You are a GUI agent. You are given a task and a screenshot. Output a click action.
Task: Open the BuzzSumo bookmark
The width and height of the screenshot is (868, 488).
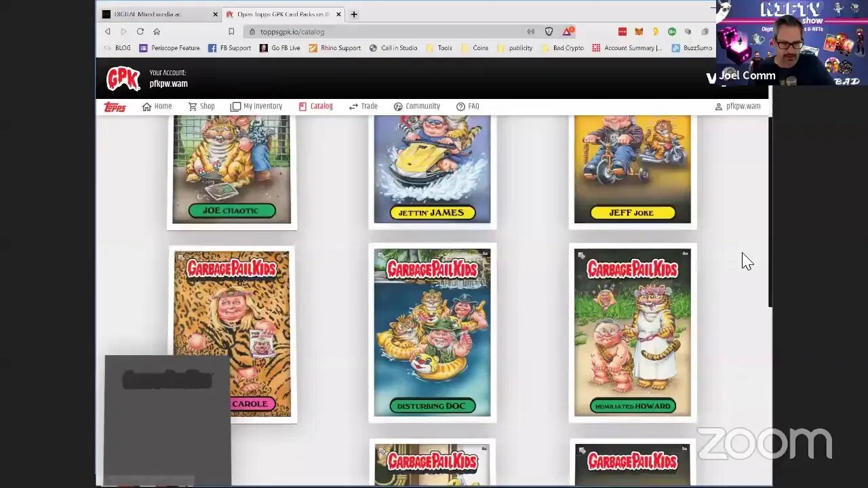692,48
